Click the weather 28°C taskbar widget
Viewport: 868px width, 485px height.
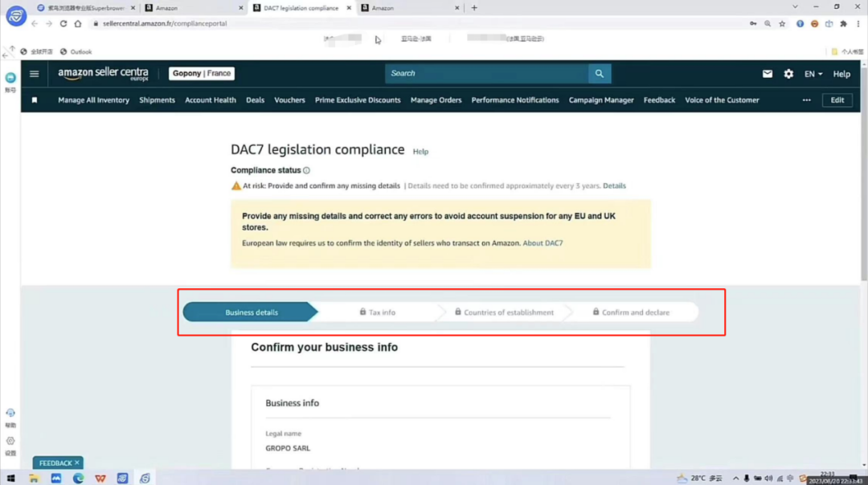tap(700, 479)
